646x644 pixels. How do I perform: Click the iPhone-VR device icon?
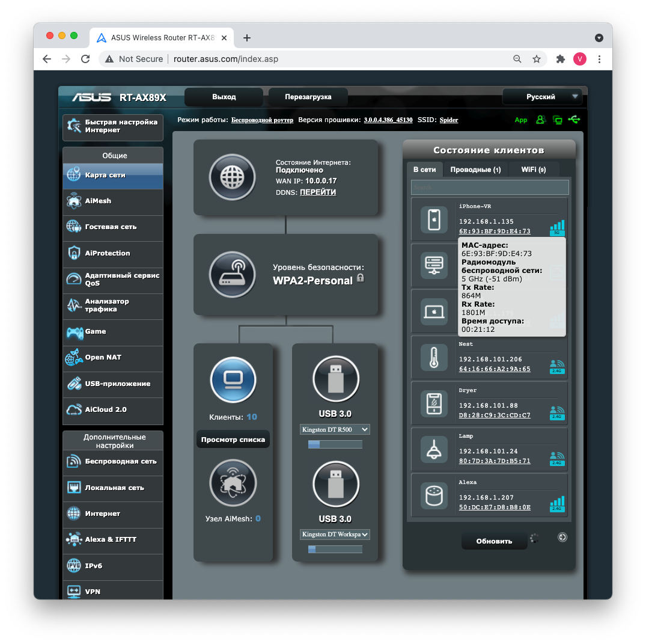(434, 219)
